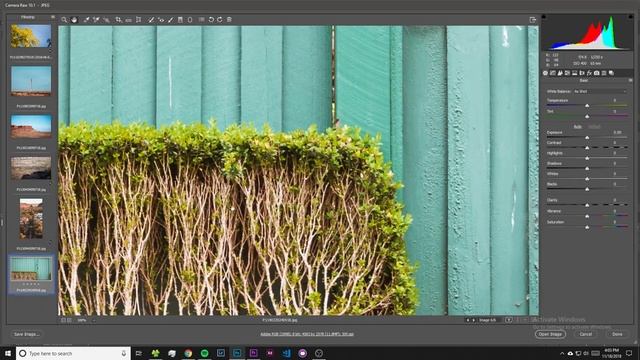Switch to the HSL Adjustments panel tab

(567, 73)
